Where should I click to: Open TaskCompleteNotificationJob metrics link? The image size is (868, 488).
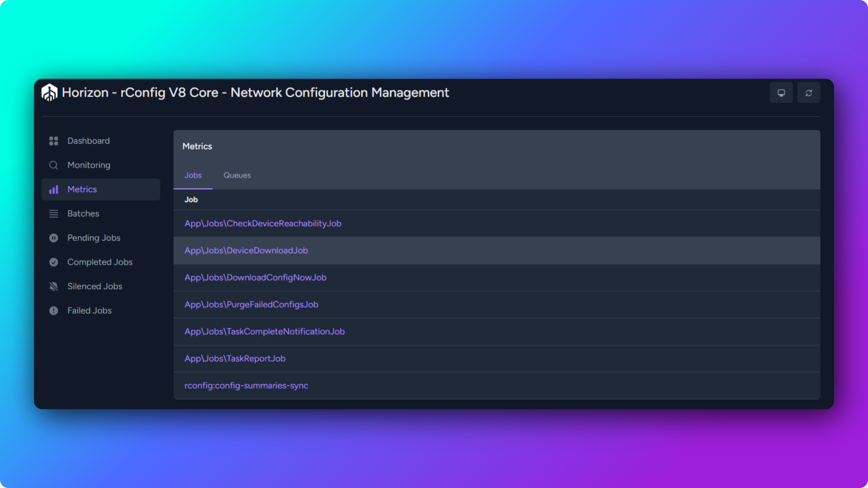coord(265,331)
